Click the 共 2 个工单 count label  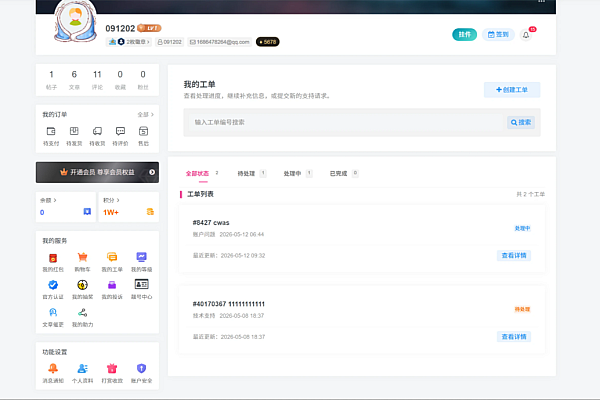530,194
